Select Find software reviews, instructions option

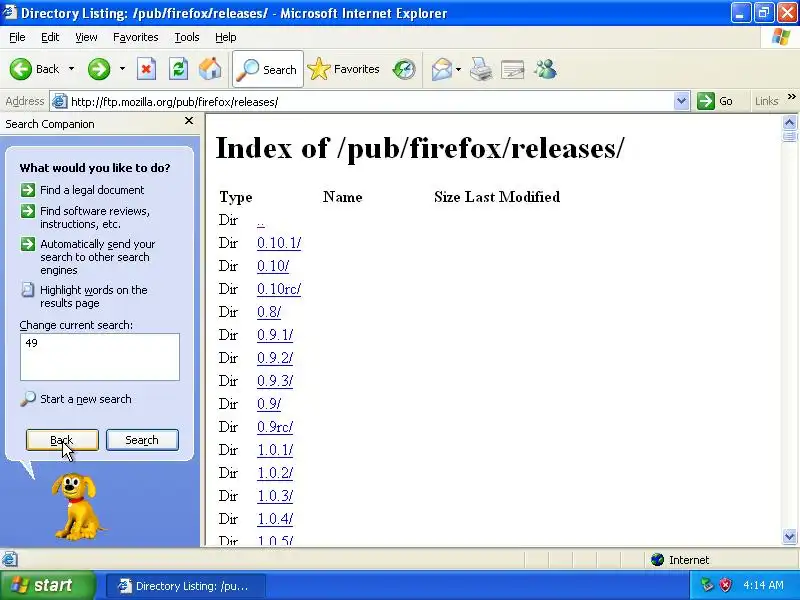95,217
